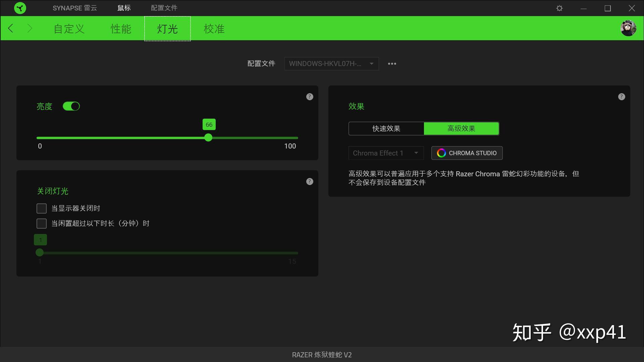Open the SYNAPSE 雷云 top menu
The image size is (644, 362).
tap(75, 8)
